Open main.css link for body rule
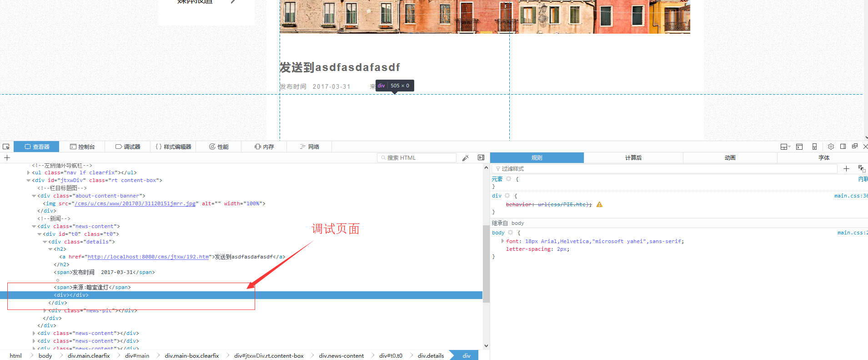This screenshot has height=360, width=868. coord(853,233)
